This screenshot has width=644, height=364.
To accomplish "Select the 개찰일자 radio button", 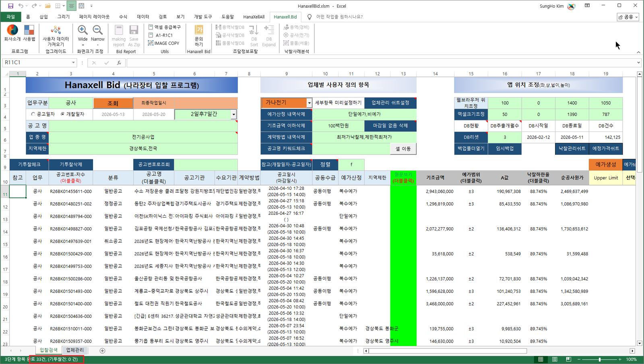I will pos(62,114).
